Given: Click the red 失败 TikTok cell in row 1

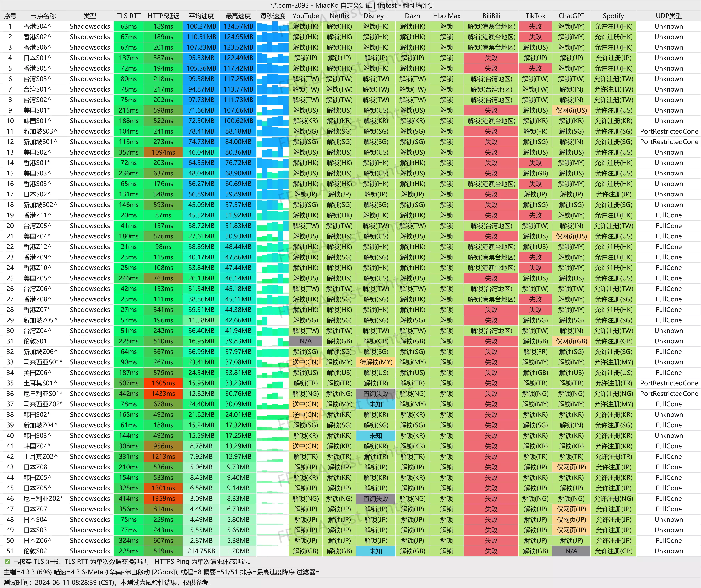Looking at the screenshot, I should point(535,26).
